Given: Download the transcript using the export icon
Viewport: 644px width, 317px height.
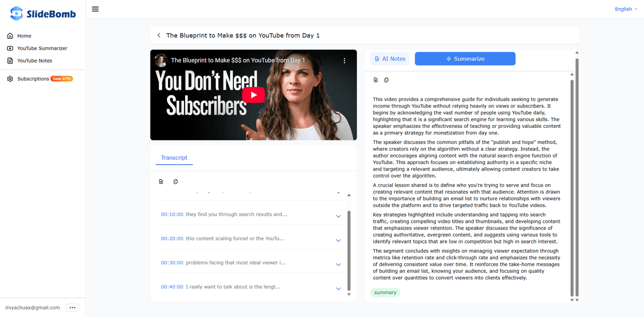Looking at the screenshot, I should click(x=161, y=181).
